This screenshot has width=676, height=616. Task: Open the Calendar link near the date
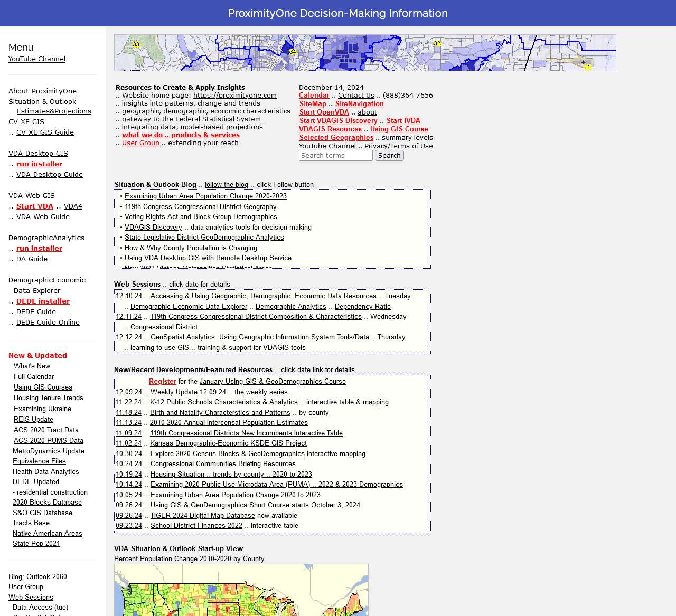tap(314, 96)
